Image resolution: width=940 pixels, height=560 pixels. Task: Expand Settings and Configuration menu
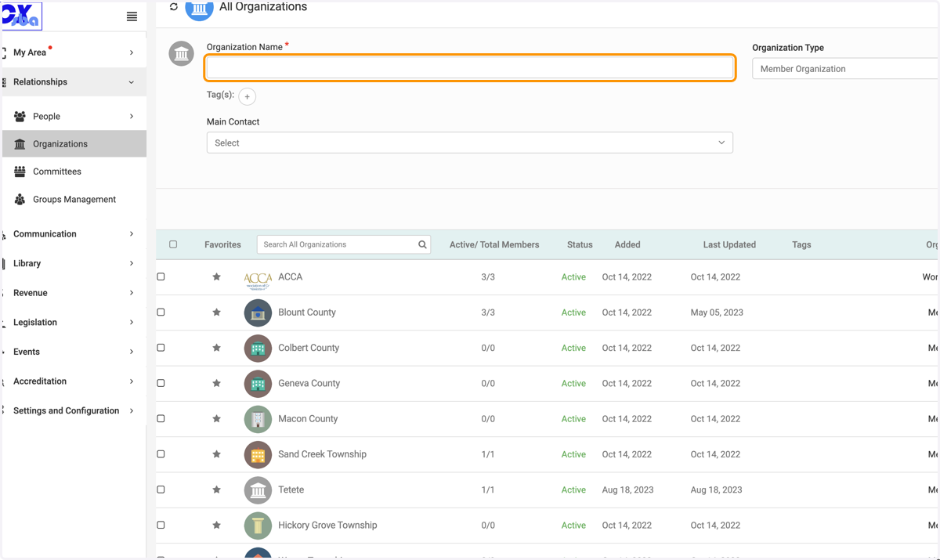[x=74, y=410]
